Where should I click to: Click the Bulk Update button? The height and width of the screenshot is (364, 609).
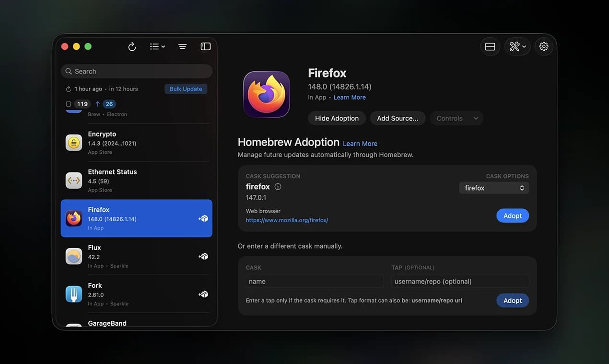[x=186, y=89]
